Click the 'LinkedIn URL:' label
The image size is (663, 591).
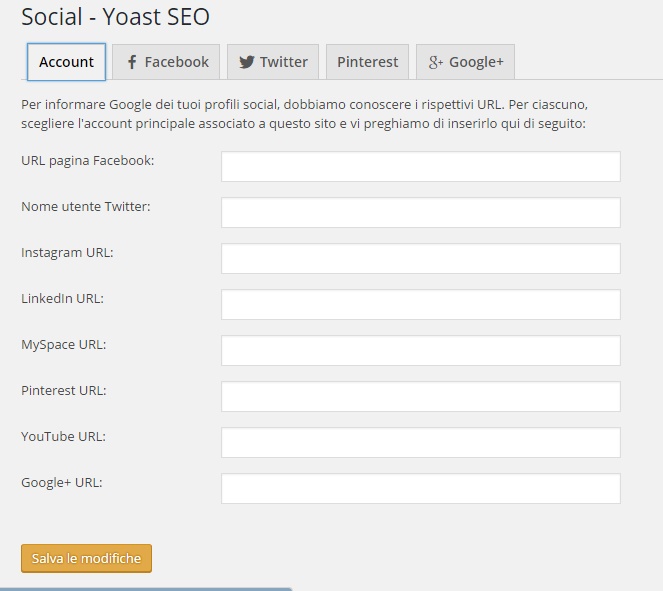(x=63, y=298)
